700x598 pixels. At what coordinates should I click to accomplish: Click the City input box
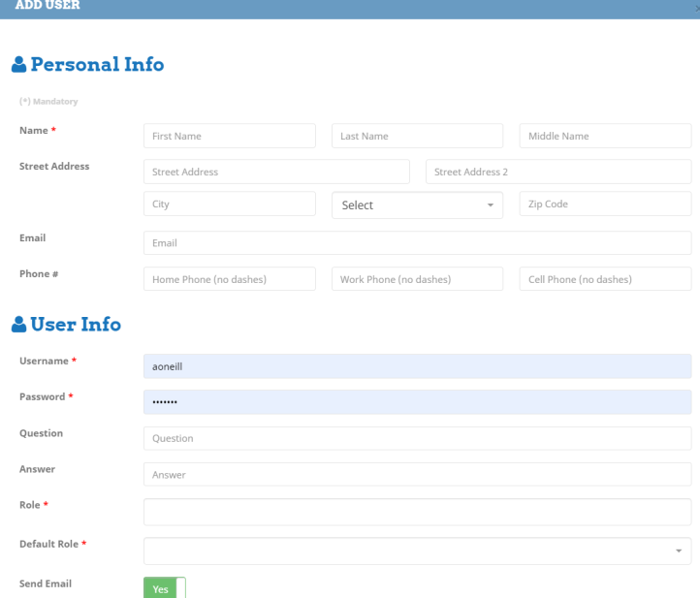point(230,205)
